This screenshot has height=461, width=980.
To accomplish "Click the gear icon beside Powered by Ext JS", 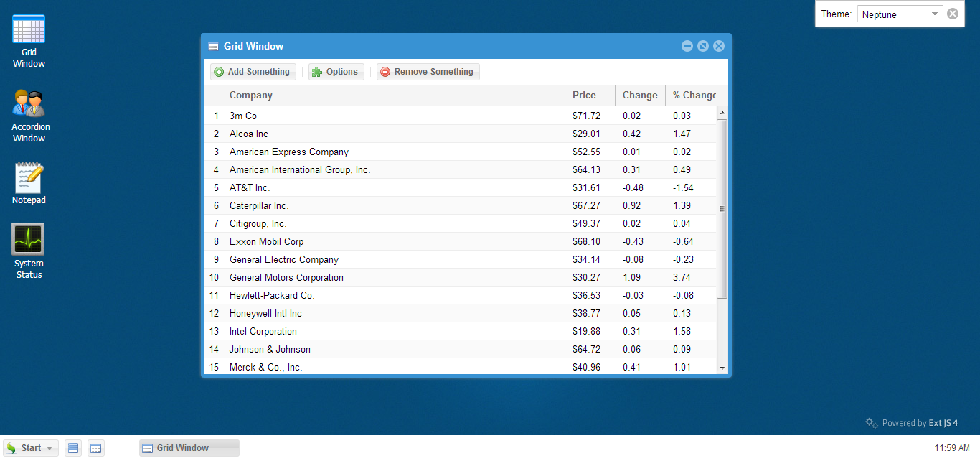I will click(x=872, y=423).
